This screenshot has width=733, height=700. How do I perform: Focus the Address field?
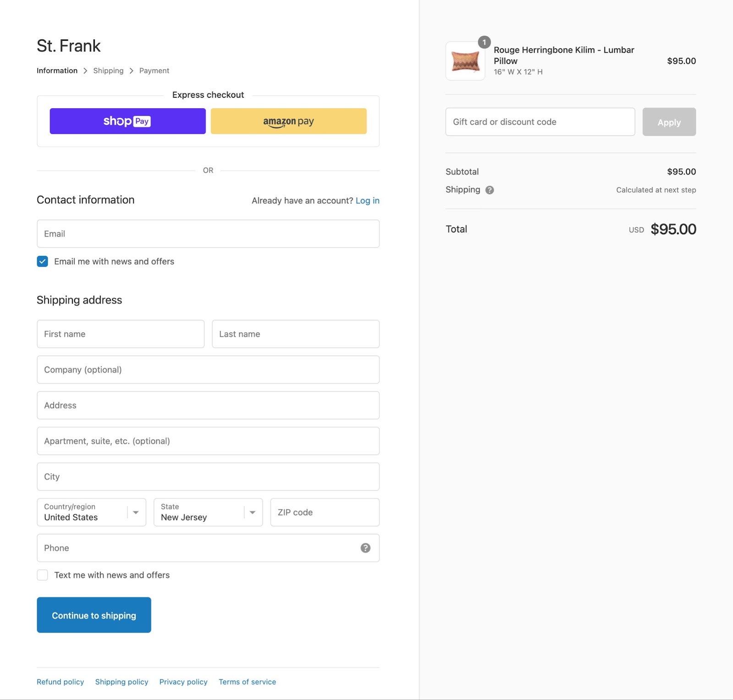pyautogui.click(x=208, y=405)
